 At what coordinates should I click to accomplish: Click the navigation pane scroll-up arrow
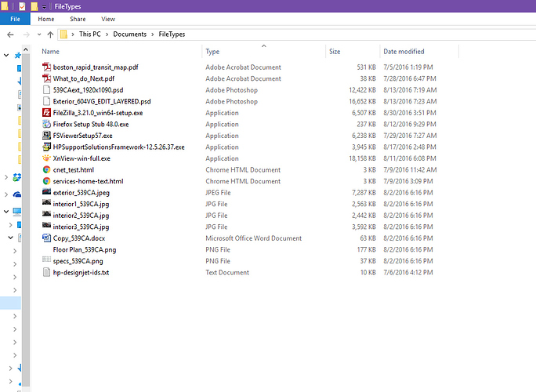coord(26,50)
